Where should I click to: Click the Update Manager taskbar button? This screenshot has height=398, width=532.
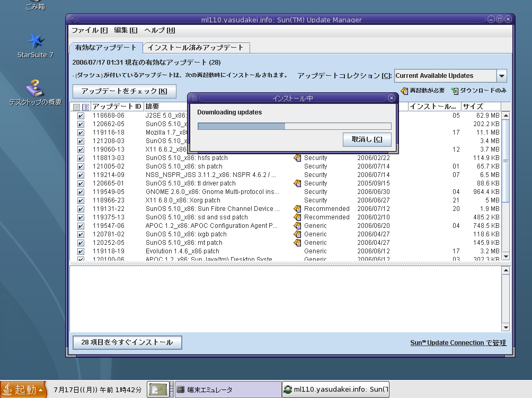pyautogui.click(x=335, y=390)
